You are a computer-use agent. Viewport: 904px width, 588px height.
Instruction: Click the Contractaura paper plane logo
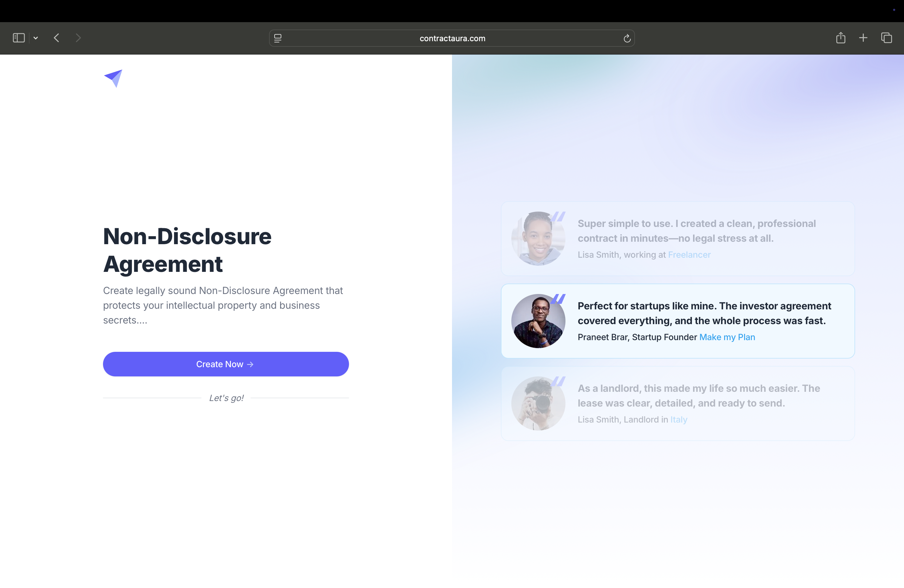[113, 78]
